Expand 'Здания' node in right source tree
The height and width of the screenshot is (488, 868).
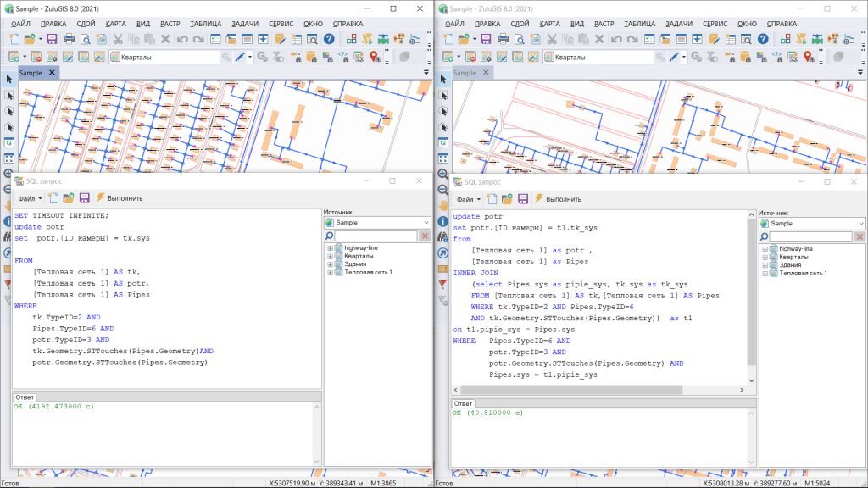coord(765,265)
